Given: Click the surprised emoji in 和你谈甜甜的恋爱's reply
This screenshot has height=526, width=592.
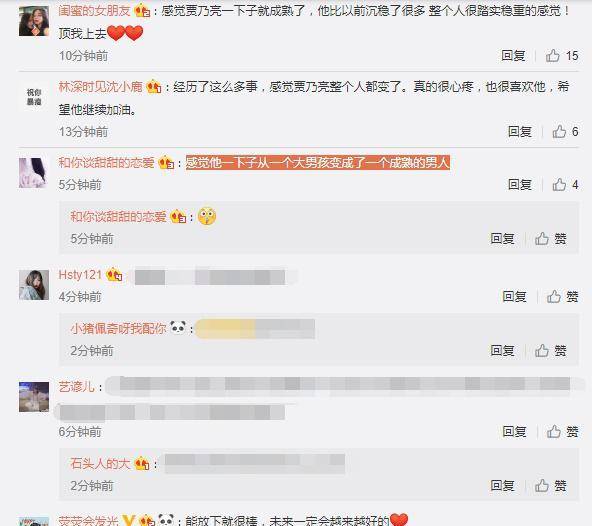Looking at the screenshot, I should pyautogui.click(x=207, y=216).
